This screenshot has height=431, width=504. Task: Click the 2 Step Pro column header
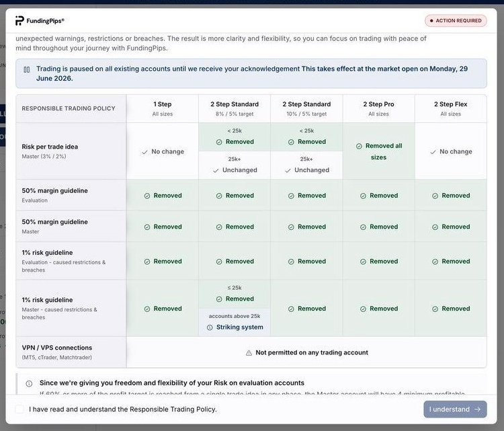(378, 108)
